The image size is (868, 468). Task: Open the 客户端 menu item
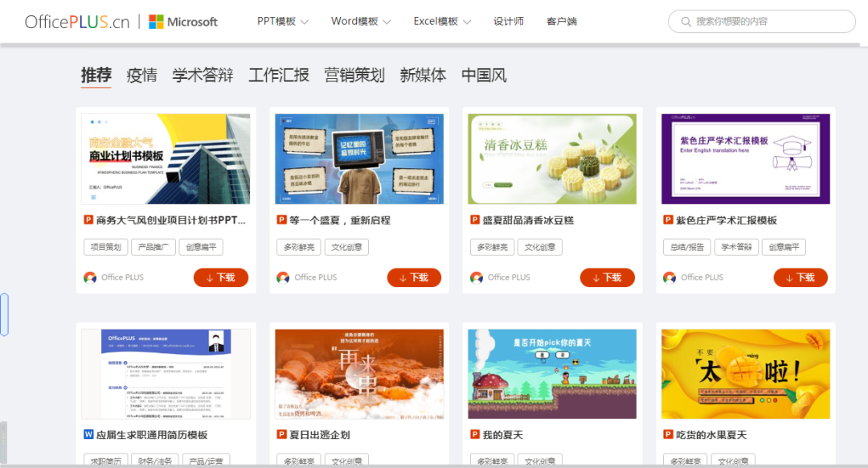coord(561,22)
